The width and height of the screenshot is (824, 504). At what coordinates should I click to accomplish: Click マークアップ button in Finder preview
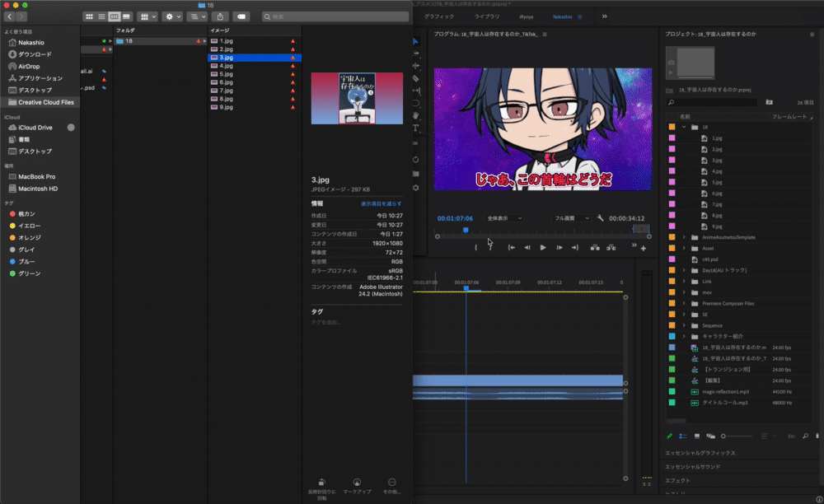coord(357,486)
